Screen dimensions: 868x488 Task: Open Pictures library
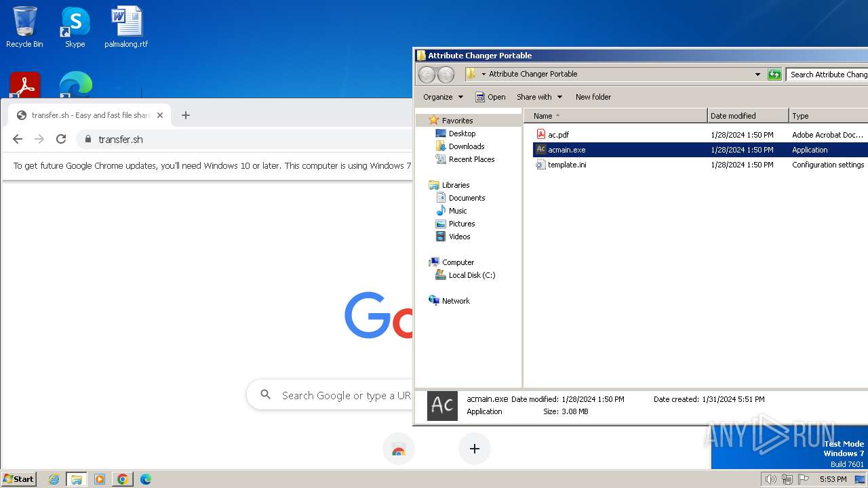[462, 224]
